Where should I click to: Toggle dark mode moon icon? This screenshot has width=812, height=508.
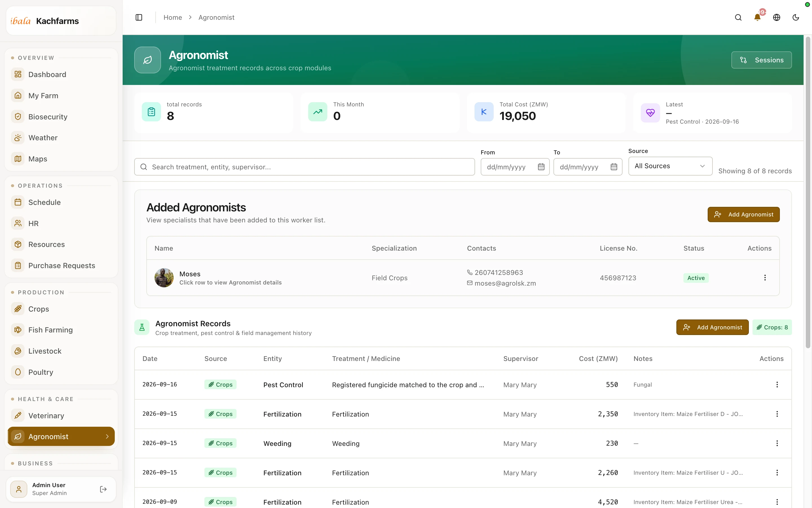click(796, 17)
